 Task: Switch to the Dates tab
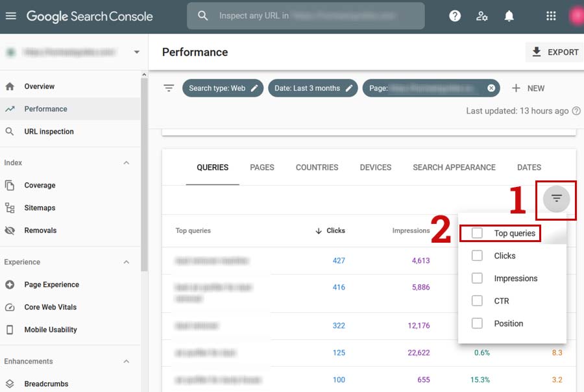pyautogui.click(x=529, y=167)
